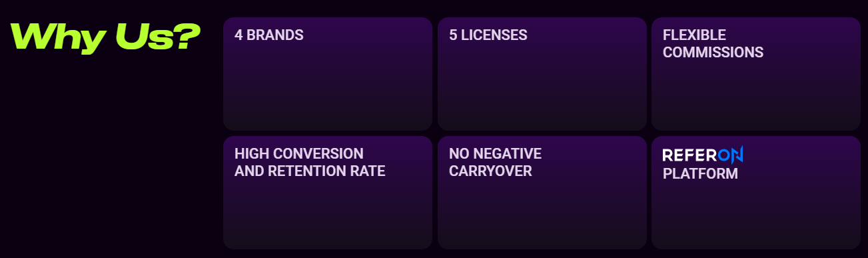Click the 'PLATFORM' label under the logo
Image resolution: width=868 pixels, height=258 pixels.
700,174
